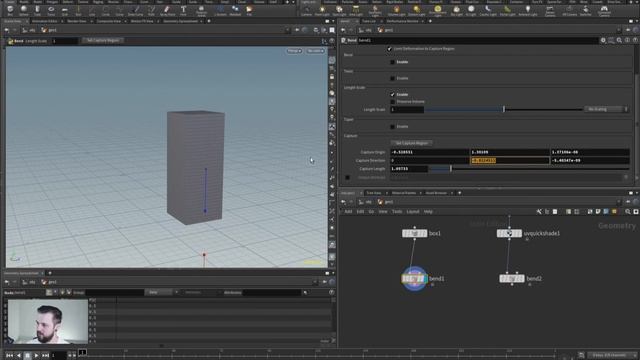Add a Stereo Camera

pyautogui.click(x=550, y=11)
